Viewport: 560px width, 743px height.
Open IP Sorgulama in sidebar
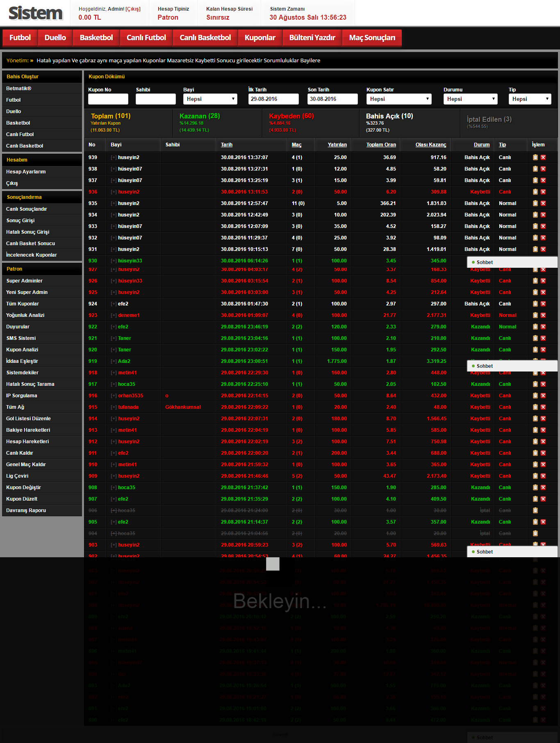pyautogui.click(x=42, y=396)
